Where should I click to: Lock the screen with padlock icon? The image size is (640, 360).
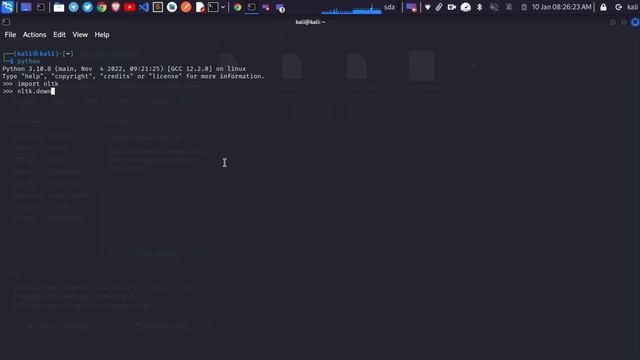(x=603, y=7)
